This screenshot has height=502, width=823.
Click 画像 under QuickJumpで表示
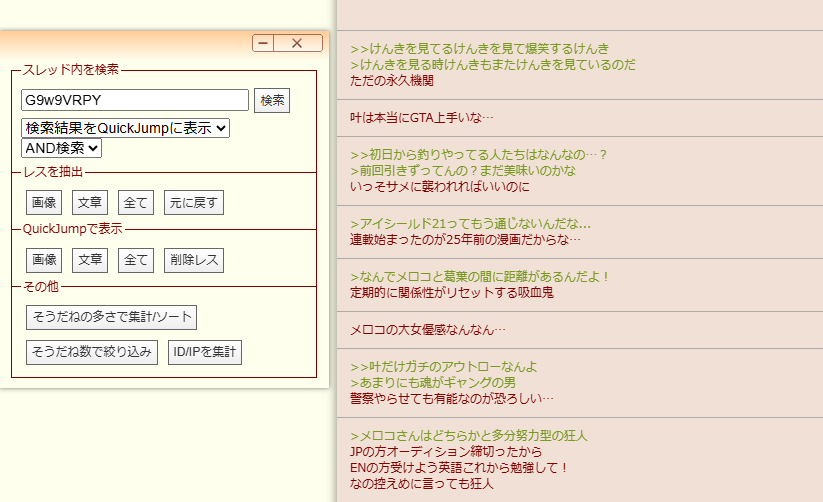[44, 261]
